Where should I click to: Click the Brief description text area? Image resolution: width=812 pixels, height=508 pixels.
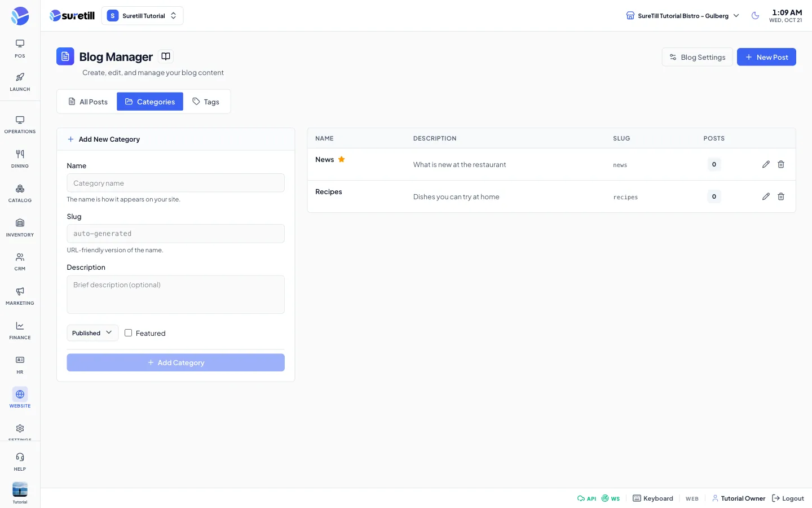[x=176, y=295]
